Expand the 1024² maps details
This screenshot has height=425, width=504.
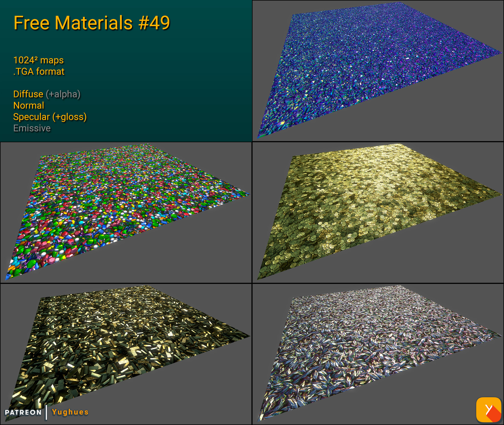click(38, 60)
